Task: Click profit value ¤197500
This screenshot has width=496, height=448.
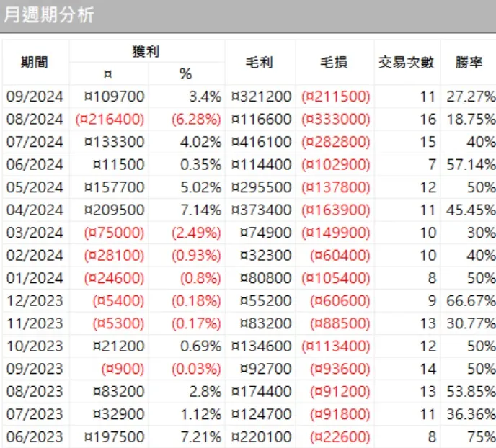Action: pyautogui.click(x=114, y=437)
